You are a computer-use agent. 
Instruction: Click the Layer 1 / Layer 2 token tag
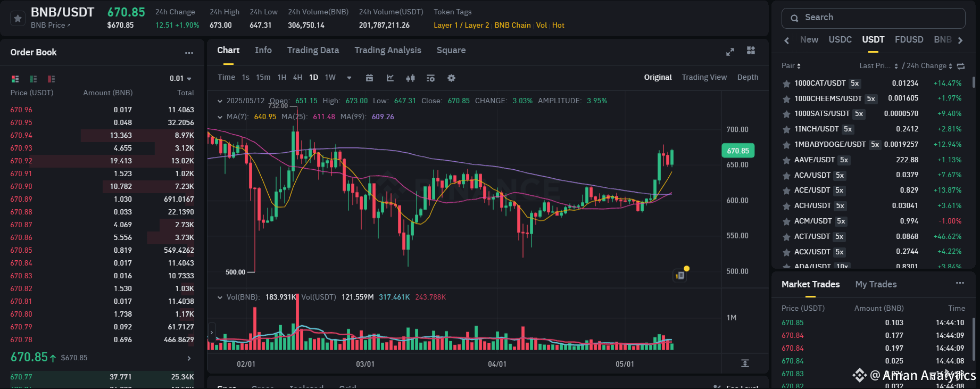461,25
